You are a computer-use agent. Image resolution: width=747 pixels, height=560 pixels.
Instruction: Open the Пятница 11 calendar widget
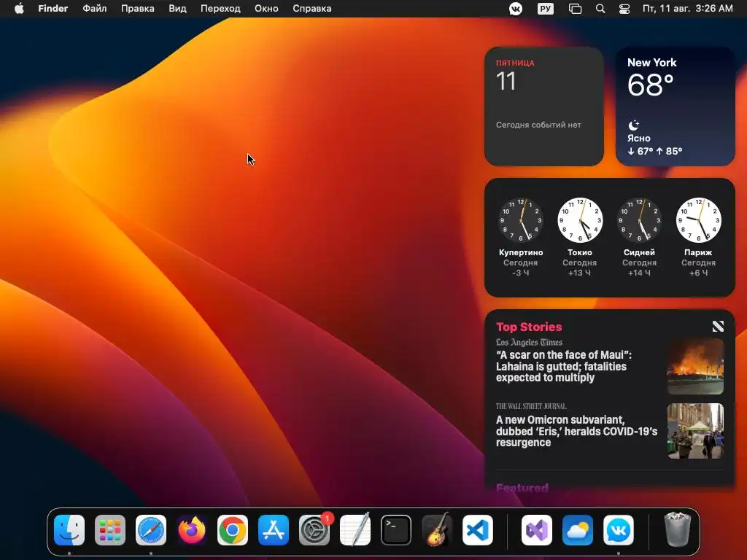[544, 106]
